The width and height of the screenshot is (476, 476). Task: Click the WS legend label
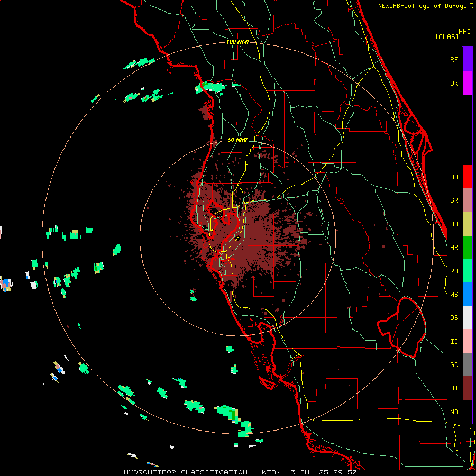[x=454, y=295]
